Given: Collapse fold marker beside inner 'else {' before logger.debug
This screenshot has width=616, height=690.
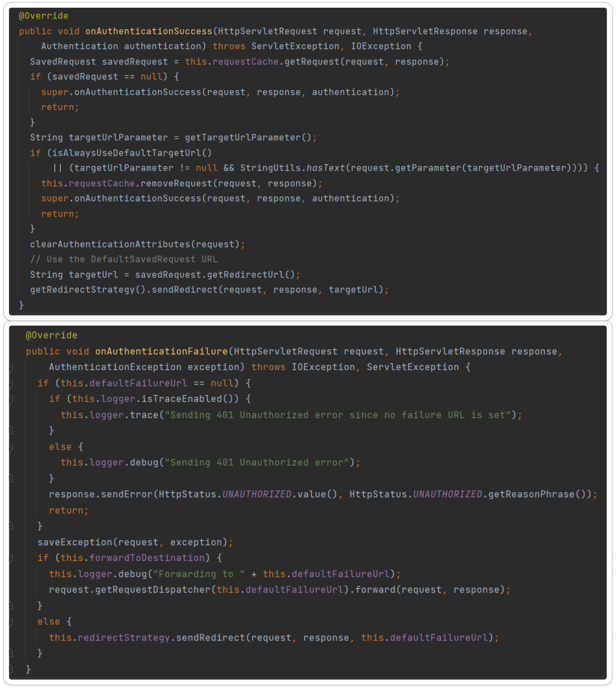Looking at the screenshot, I should [11, 448].
